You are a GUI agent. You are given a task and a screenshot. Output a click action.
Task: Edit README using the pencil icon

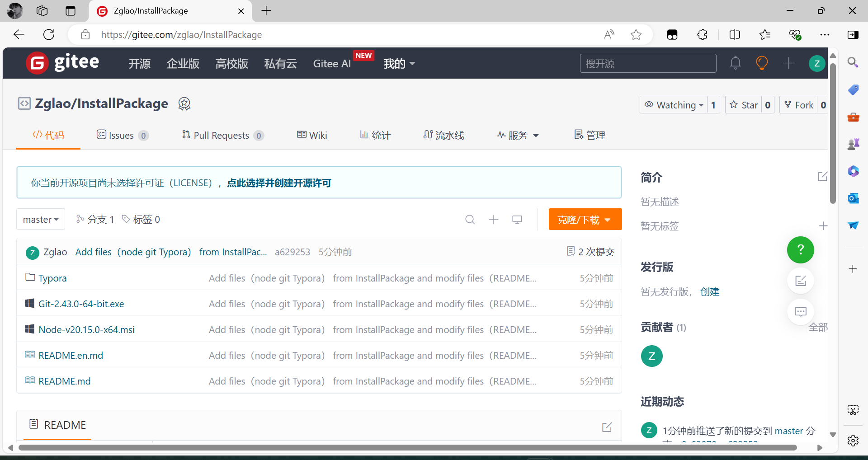coord(607,427)
